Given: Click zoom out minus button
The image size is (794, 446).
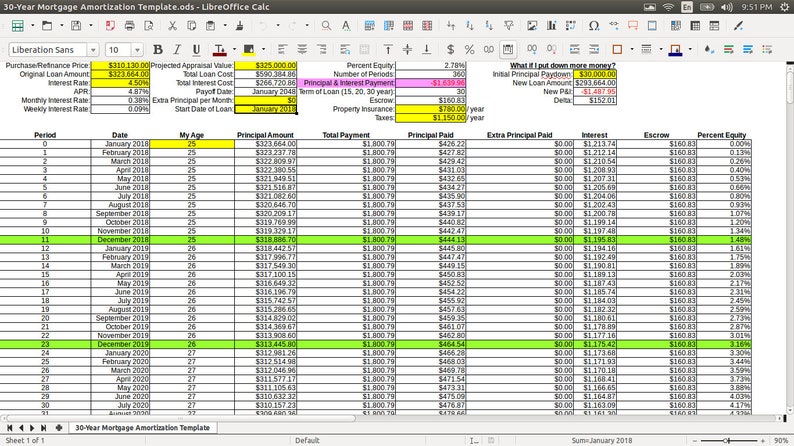Looking at the screenshot, I should click(x=695, y=441).
